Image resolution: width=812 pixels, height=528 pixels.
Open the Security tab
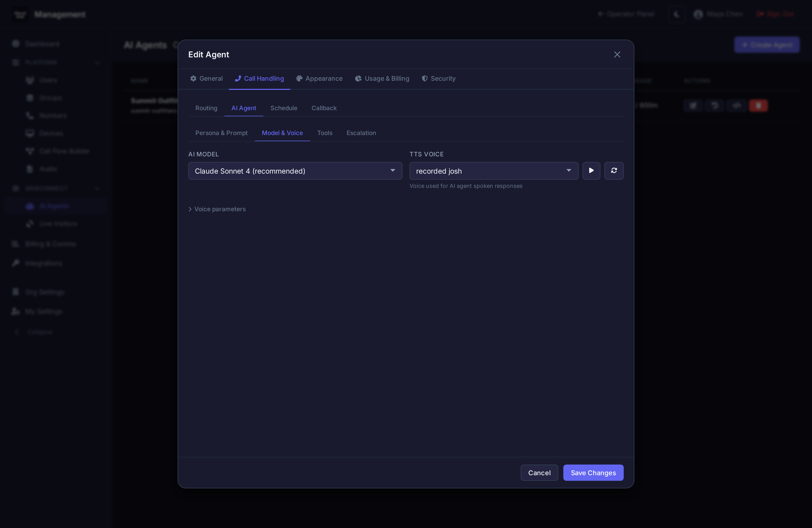(x=439, y=78)
